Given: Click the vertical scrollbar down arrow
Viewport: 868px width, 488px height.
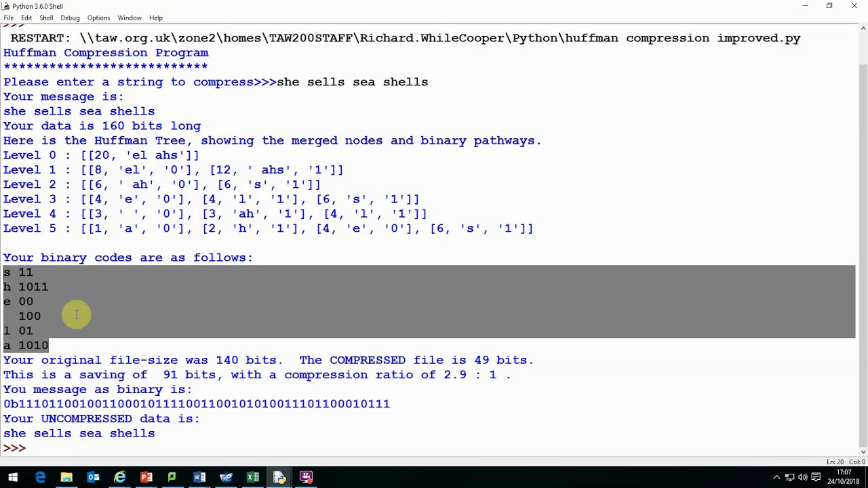Looking at the screenshot, I should tap(863, 451).
